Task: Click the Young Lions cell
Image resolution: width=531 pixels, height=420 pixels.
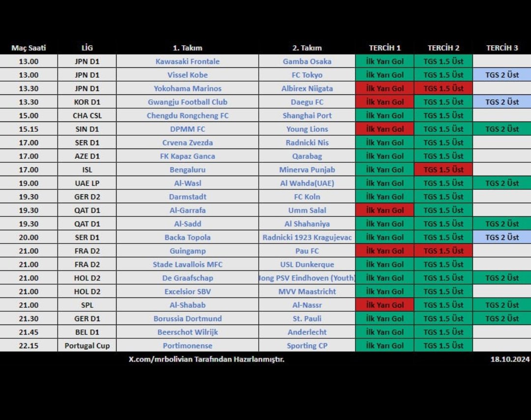Action: 307,129
